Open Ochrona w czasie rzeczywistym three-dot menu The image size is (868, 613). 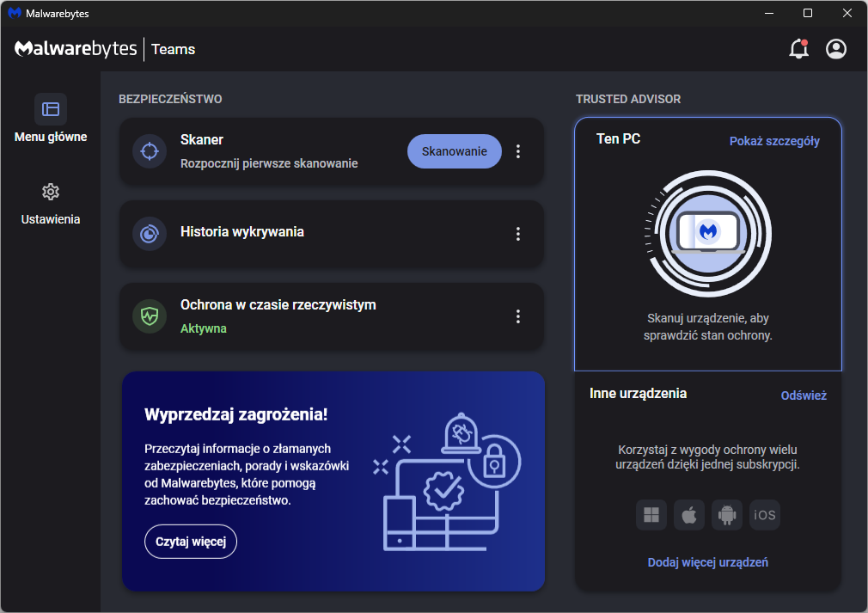pyautogui.click(x=518, y=316)
